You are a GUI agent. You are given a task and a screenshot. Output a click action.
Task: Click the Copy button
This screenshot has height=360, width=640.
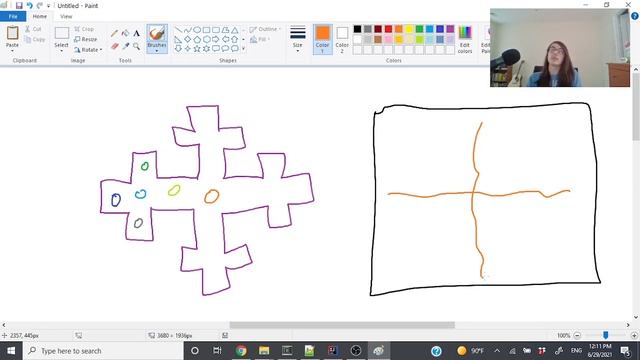34,40
